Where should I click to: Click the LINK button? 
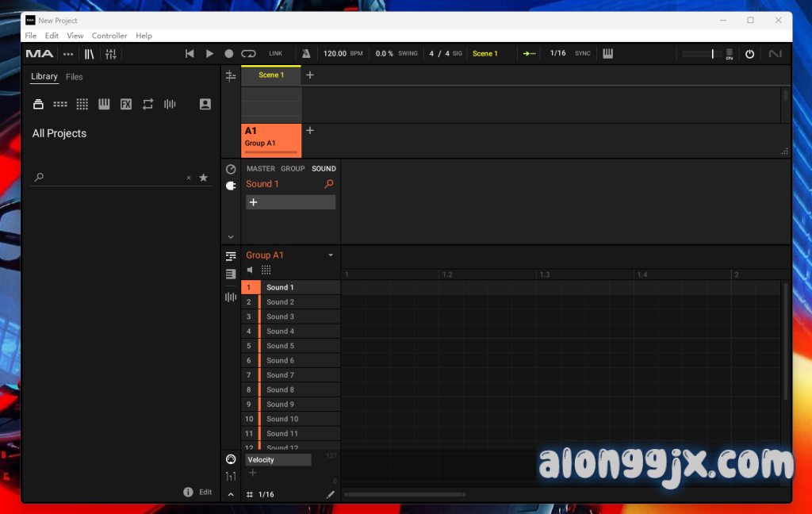click(275, 54)
